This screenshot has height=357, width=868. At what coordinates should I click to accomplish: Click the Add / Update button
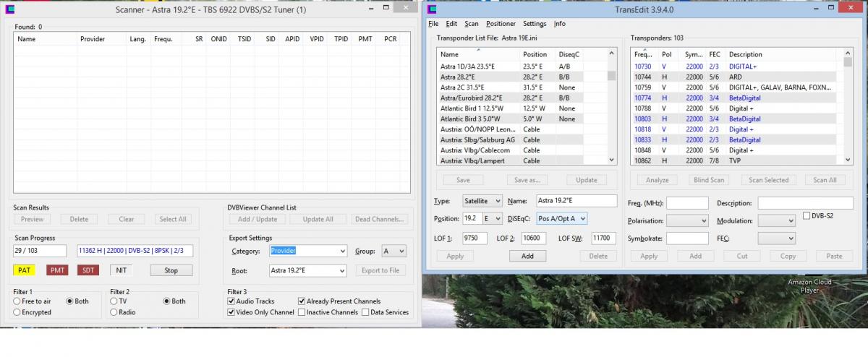coord(258,219)
